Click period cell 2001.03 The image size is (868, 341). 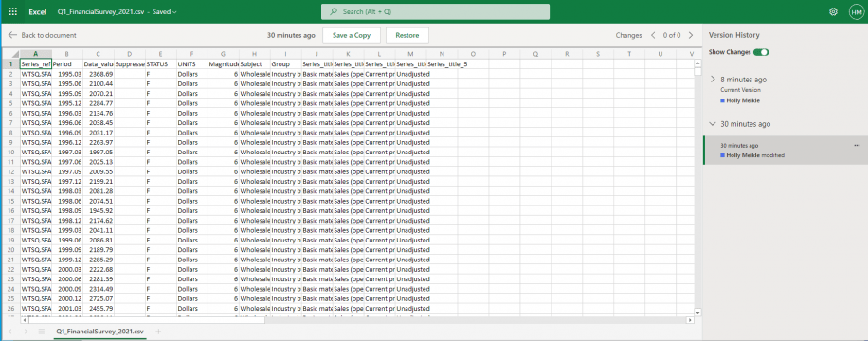coord(67,308)
